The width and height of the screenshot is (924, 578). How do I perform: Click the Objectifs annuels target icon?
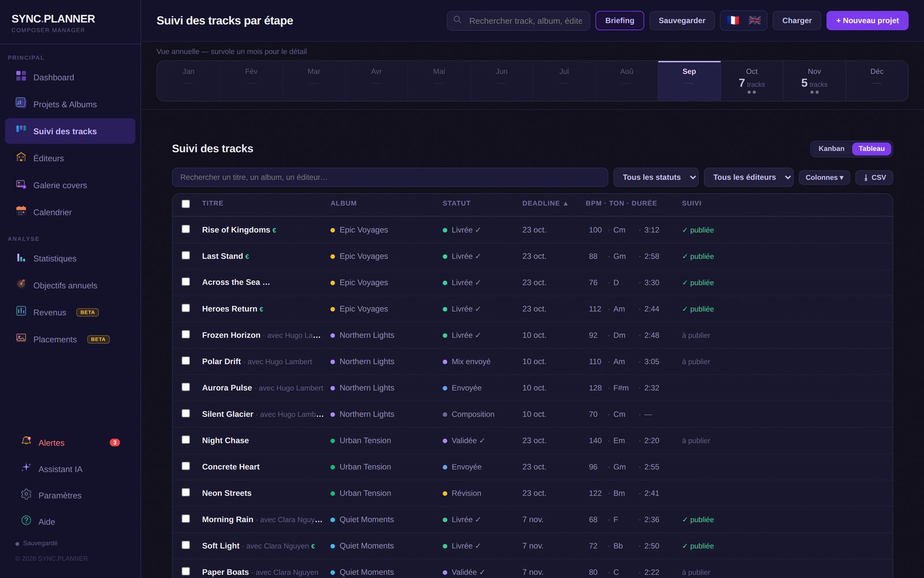[x=21, y=284]
